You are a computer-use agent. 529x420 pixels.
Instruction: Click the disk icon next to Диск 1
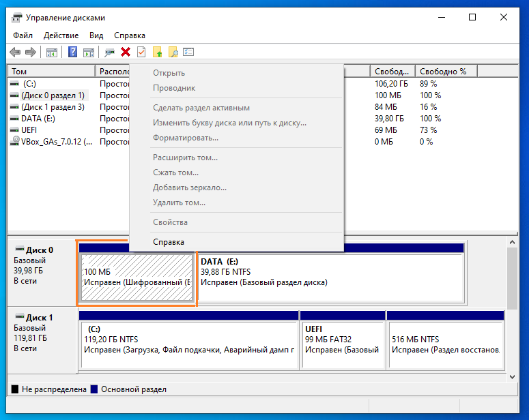(20, 316)
